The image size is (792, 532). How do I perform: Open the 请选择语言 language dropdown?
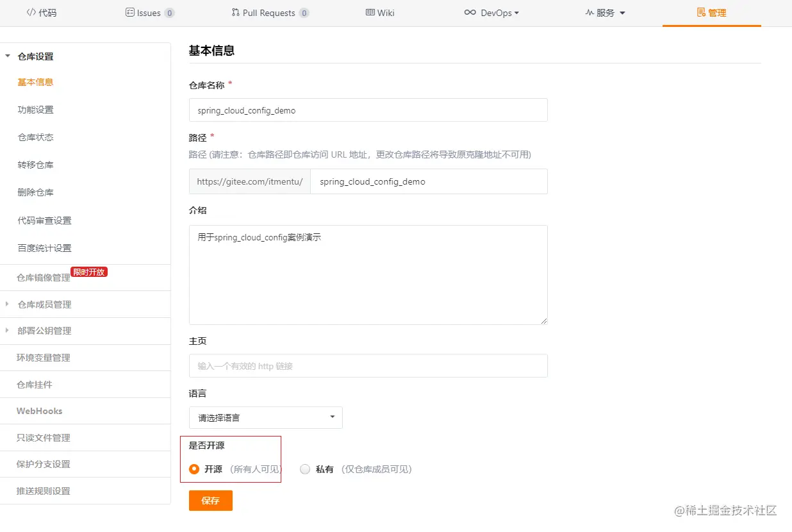[x=265, y=417]
